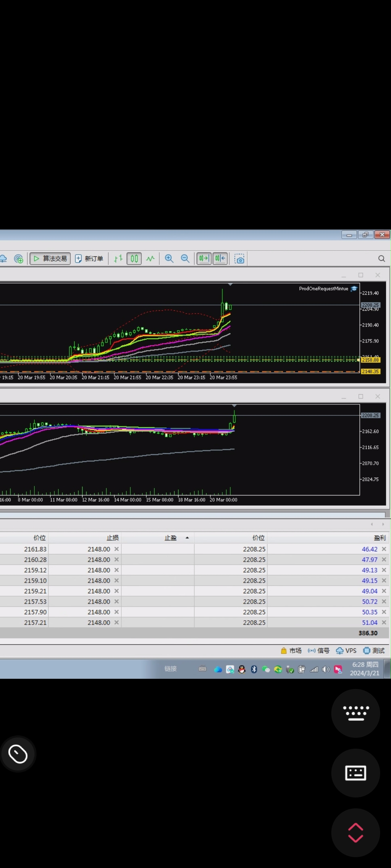Select candlestick chart mode
The width and height of the screenshot is (391, 868).
134,259
